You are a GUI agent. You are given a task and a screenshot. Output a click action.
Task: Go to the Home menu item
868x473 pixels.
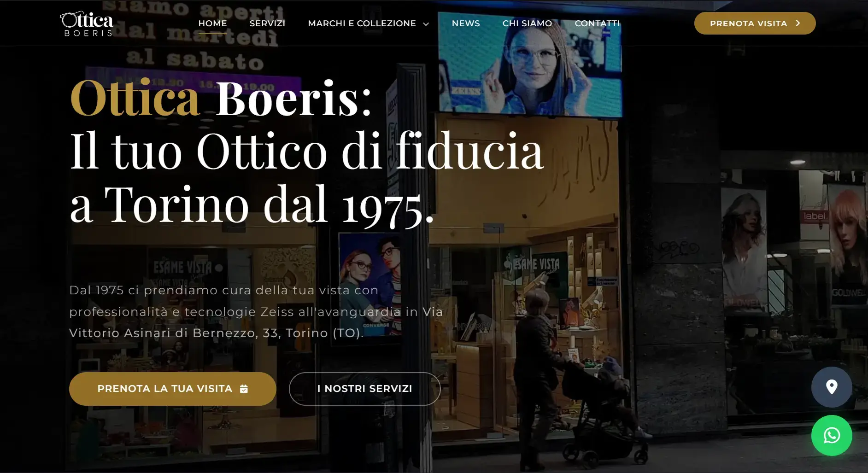point(212,23)
